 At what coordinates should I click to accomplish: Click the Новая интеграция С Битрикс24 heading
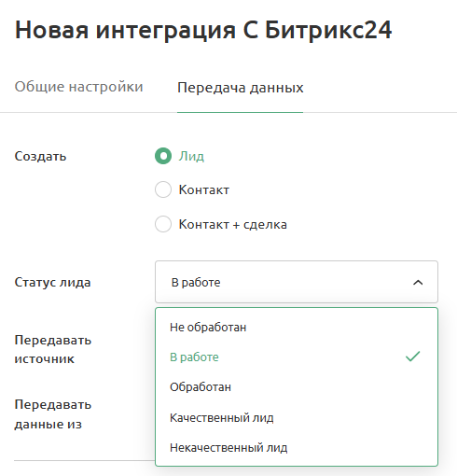[x=203, y=30]
